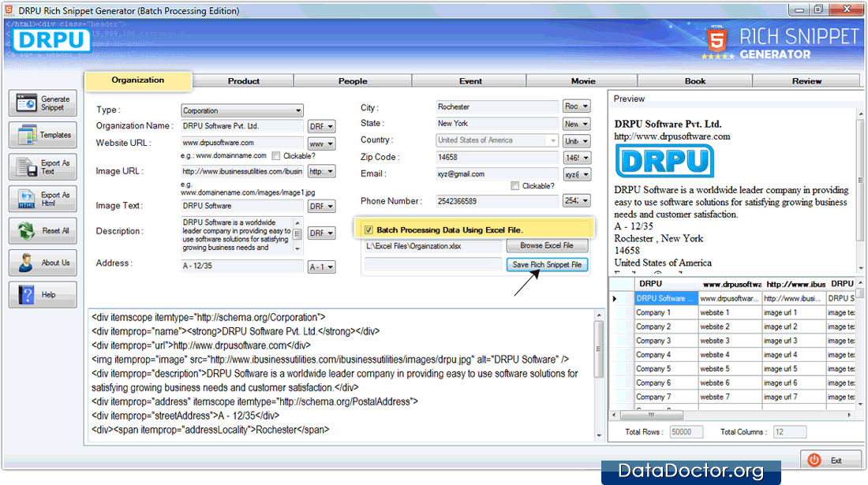Screen dimensions: 868x485
Task: Switch to the Movie tab
Action: [x=583, y=80]
